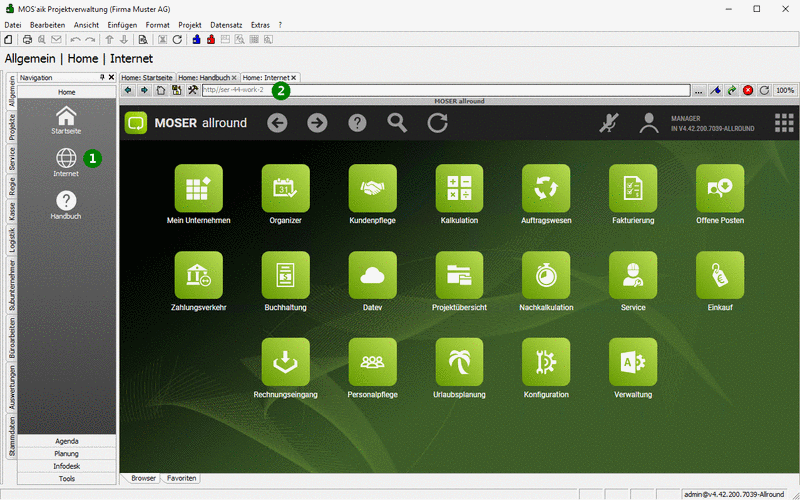Click the 100% zoom button

coord(785,90)
